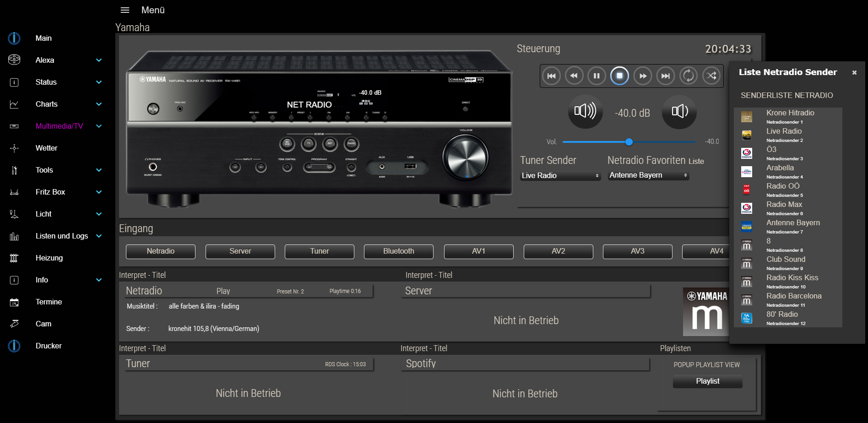
Task: Expand Listen und Logs chevron
Action: point(99,236)
